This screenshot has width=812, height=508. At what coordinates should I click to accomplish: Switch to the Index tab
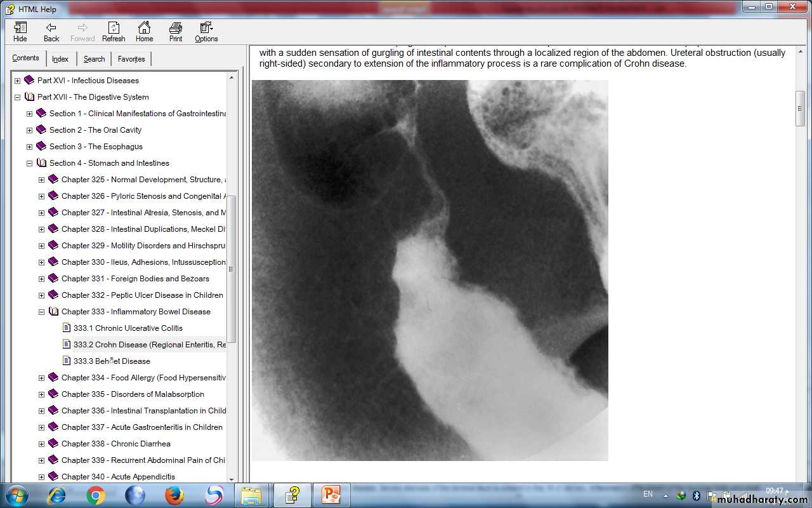pyautogui.click(x=60, y=59)
